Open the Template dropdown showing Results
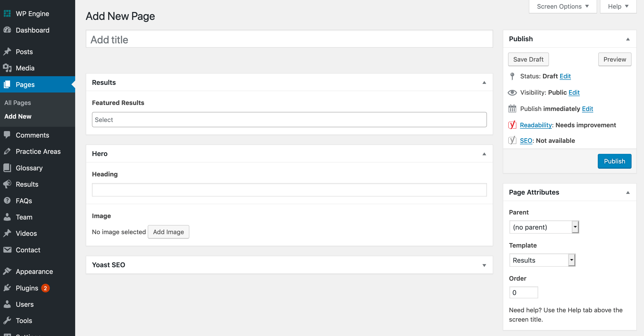Screen dimensions: 644x336 pyautogui.click(x=542, y=260)
